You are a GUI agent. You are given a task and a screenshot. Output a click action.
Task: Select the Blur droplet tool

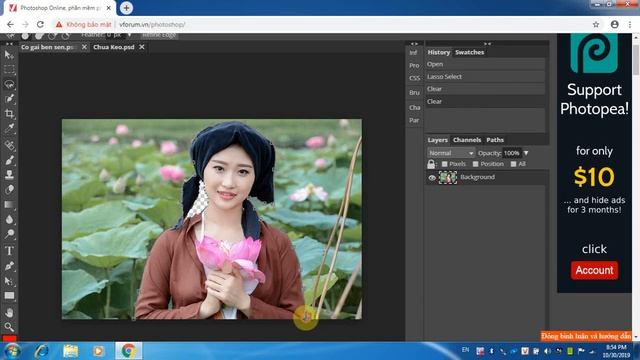9,219
